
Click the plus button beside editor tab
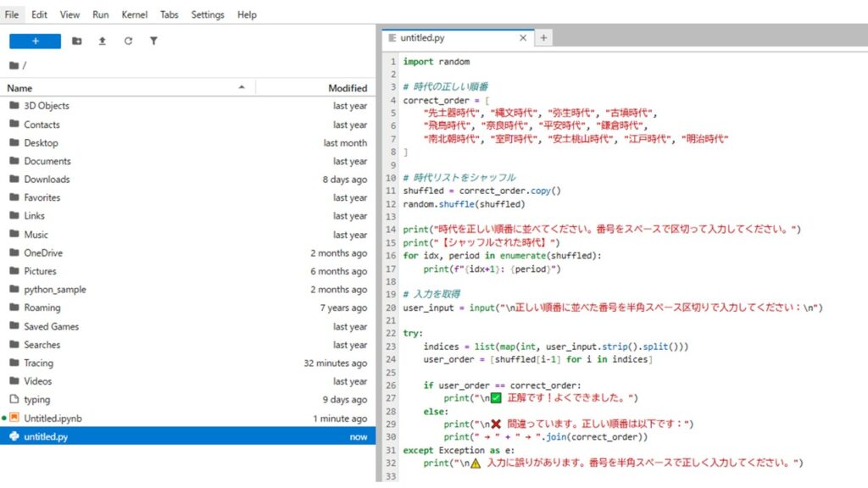[543, 37]
